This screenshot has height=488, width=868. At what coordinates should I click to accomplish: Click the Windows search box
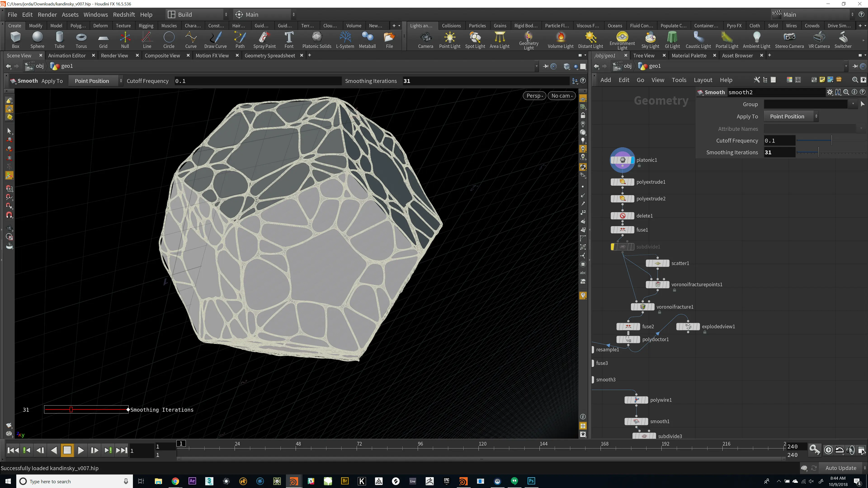point(74,481)
